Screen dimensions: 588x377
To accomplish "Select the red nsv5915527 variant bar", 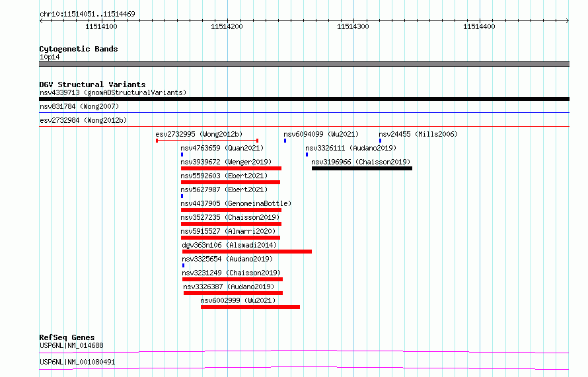I will [231, 238].
